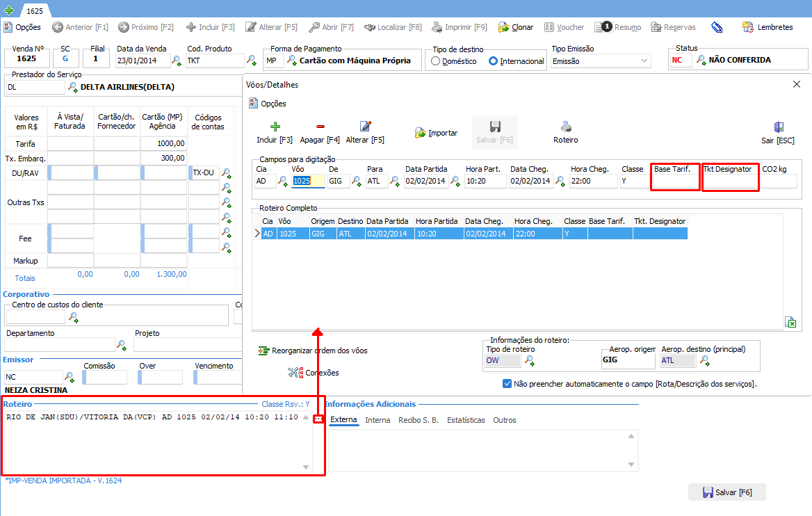This screenshot has width=812, height=516.
Task: Click Salvar [F6] at bottom right
Action: (x=727, y=492)
